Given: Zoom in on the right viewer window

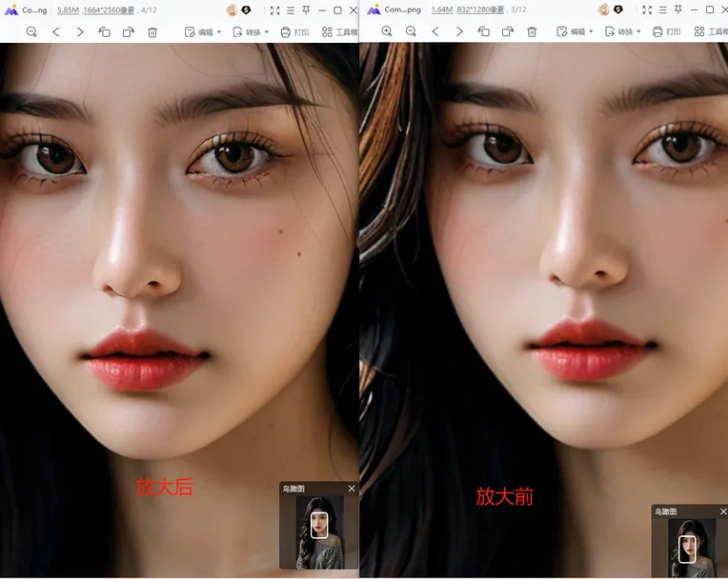Looking at the screenshot, I should (x=387, y=31).
